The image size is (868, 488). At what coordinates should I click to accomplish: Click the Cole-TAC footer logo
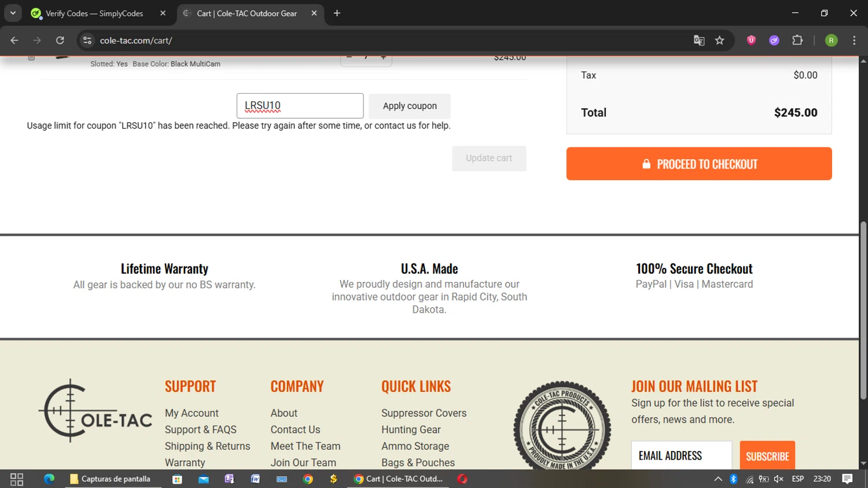95,411
